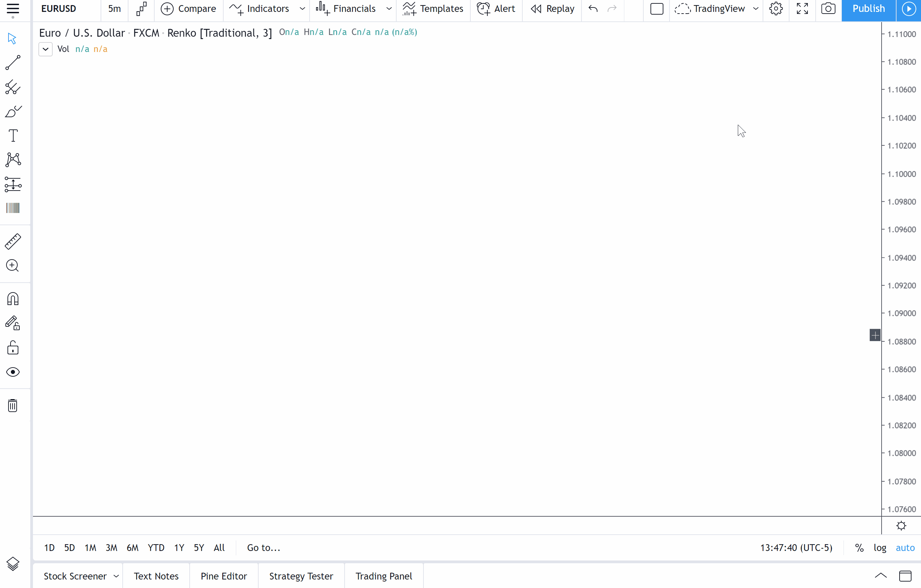Activate the zoom in tool
This screenshot has width=921, height=588.
click(13, 266)
